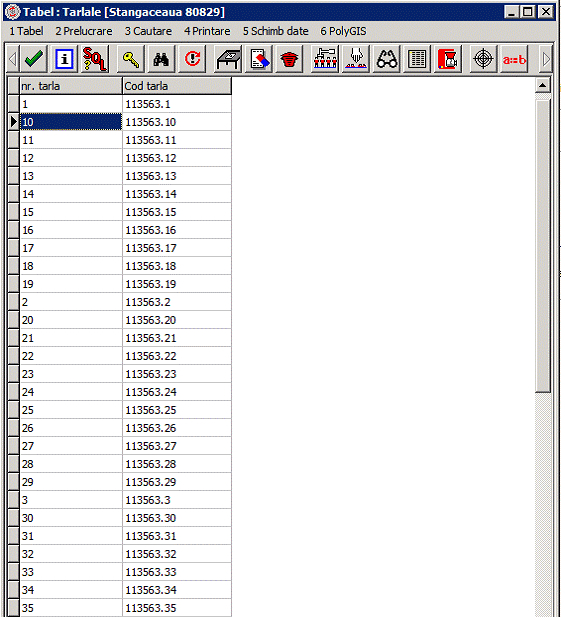565x617 pixels.
Task: Open the table grid icon
Action: 417,59
